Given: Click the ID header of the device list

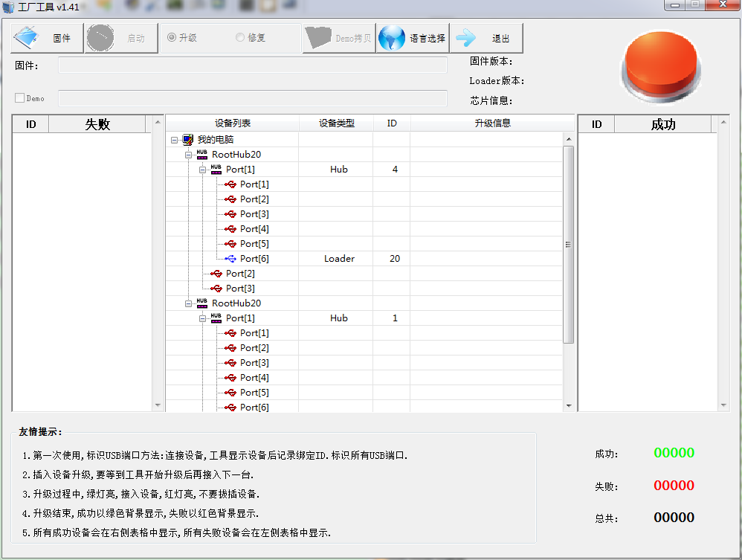Looking at the screenshot, I should point(392,123).
